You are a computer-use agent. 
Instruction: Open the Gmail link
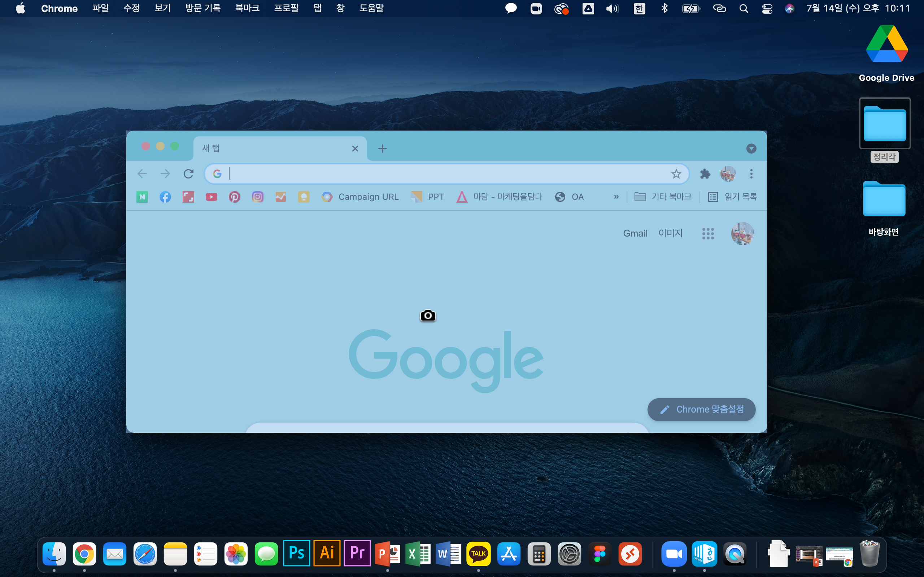pyautogui.click(x=635, y=234)
